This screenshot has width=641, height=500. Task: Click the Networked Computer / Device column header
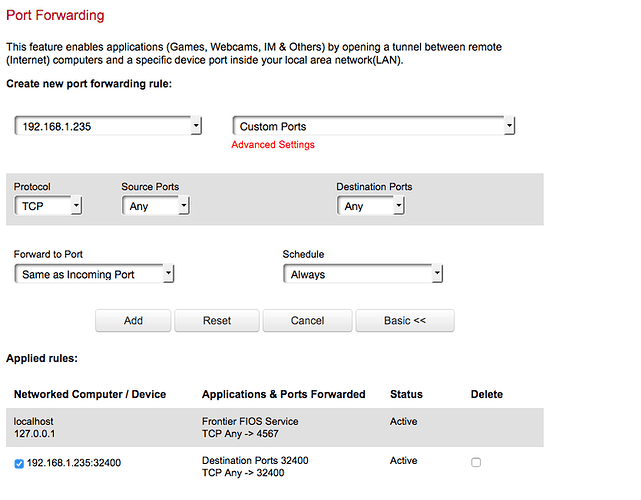click(90, 395)
